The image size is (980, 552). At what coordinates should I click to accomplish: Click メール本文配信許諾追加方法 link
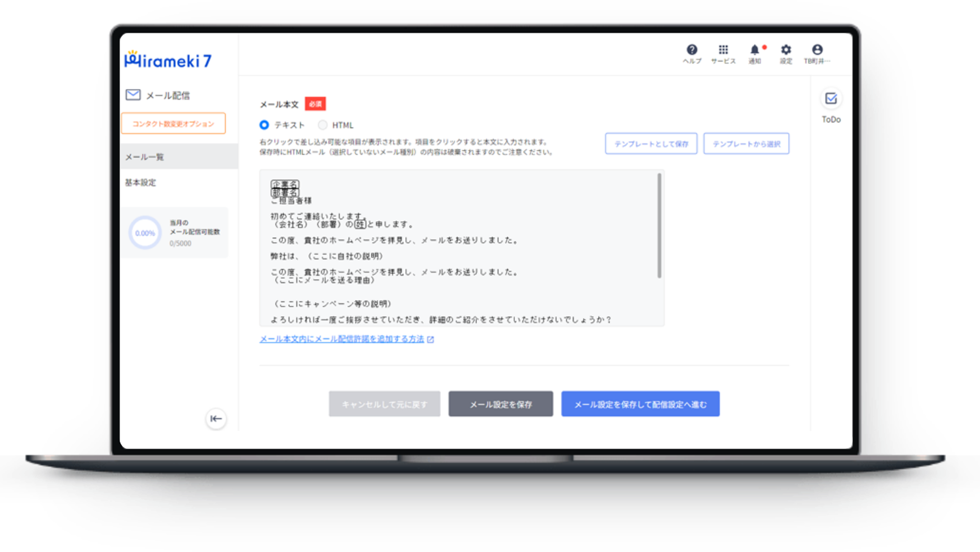343,339
